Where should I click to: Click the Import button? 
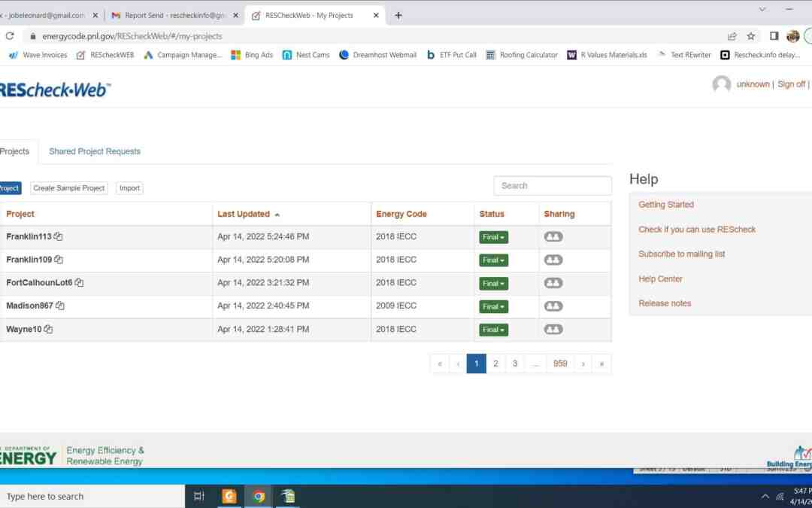point(129,188)
